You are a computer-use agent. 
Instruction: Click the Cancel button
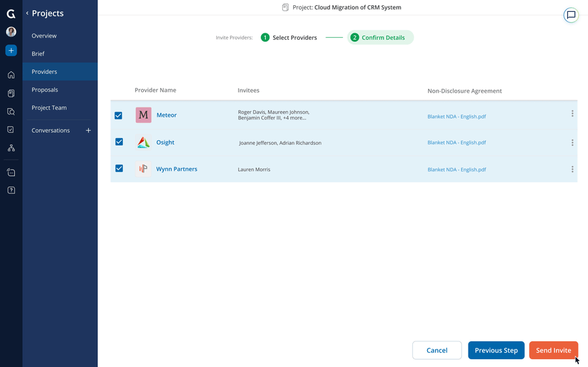[x=437, y=350]
